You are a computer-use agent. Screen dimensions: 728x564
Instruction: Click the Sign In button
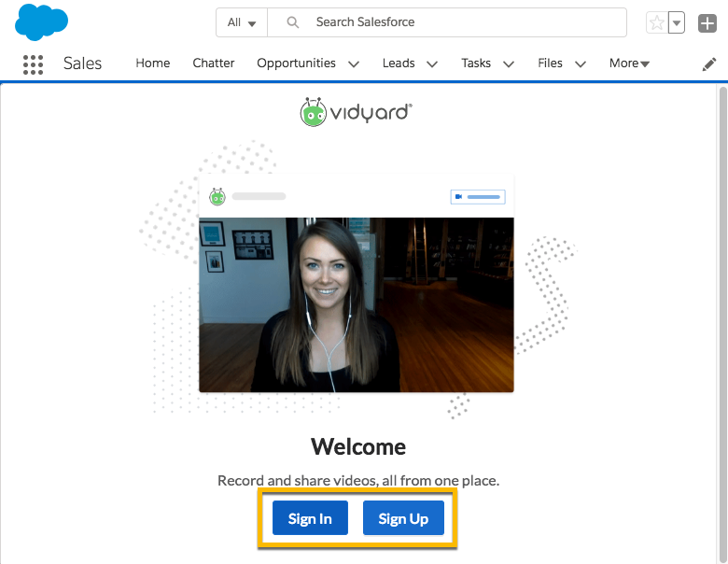[x=310, y=518]
